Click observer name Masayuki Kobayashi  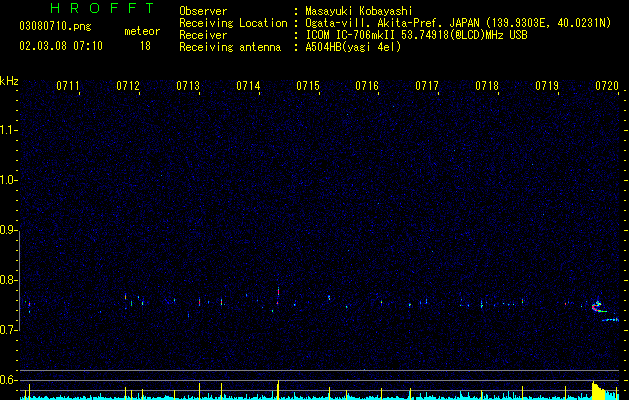(x=358, y=11)
